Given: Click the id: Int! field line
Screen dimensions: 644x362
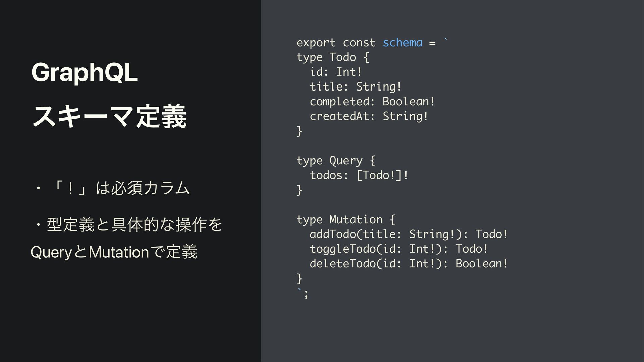Looking at the screenshot, I should tap(335, 72).
